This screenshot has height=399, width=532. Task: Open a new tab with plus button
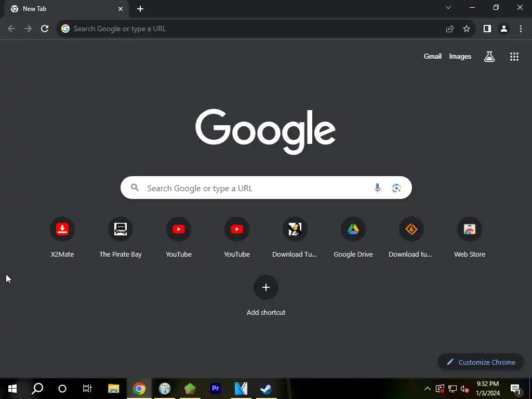coord(140,9)
